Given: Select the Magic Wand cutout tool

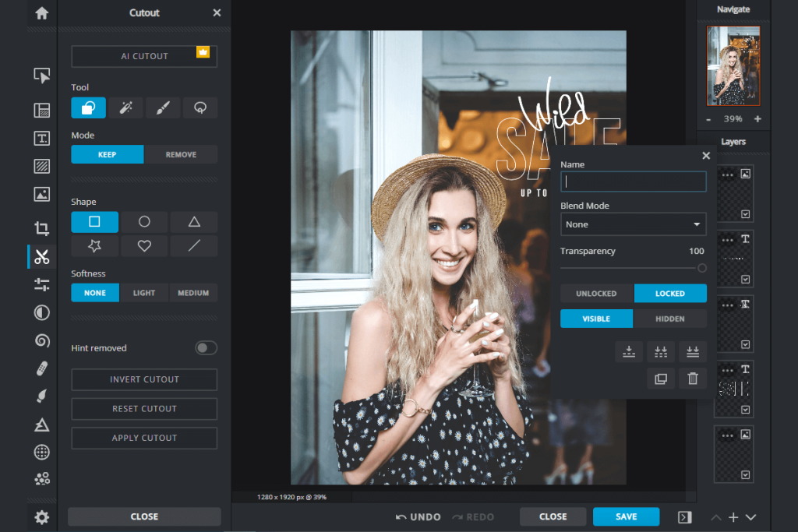Looking at the screenshot, I should (x=125, y=107).
